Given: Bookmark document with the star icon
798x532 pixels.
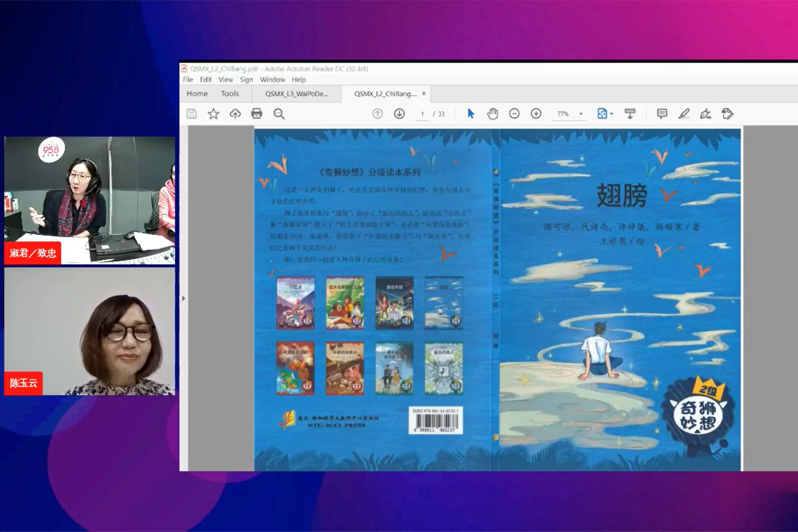Looking at the screenshot, I should tap(213, 114).
